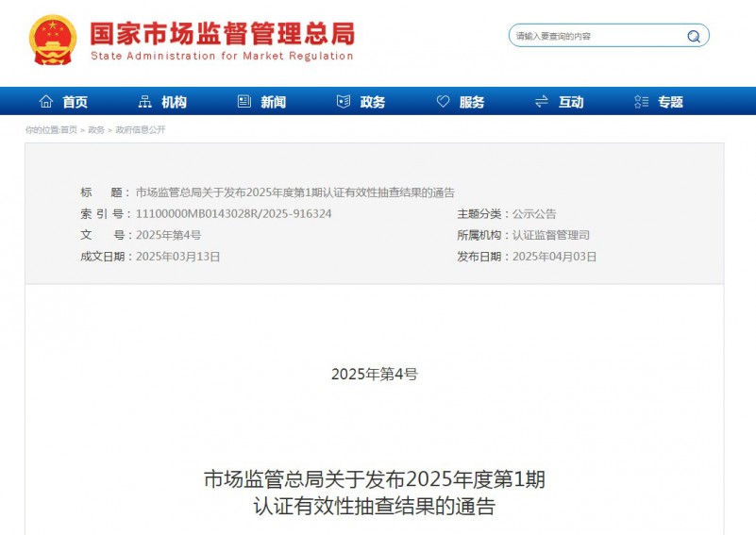Open the 政务 navigation item
756x535 pixels.
coord(373,102)
